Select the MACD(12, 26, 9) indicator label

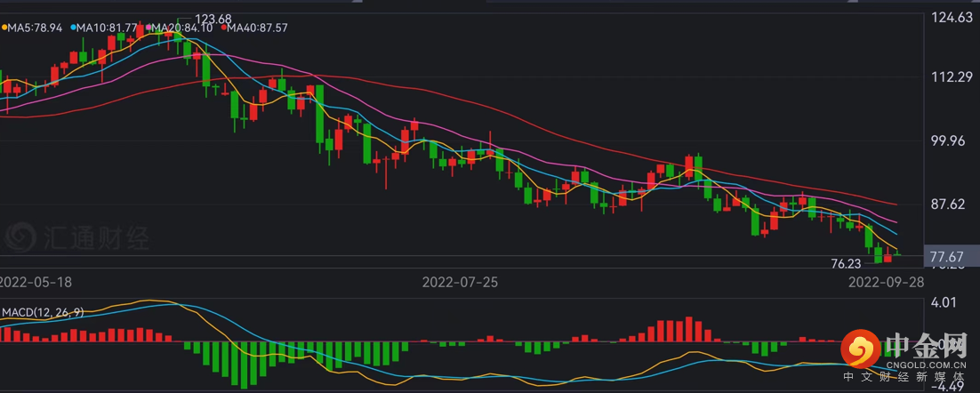pos(43,312)
